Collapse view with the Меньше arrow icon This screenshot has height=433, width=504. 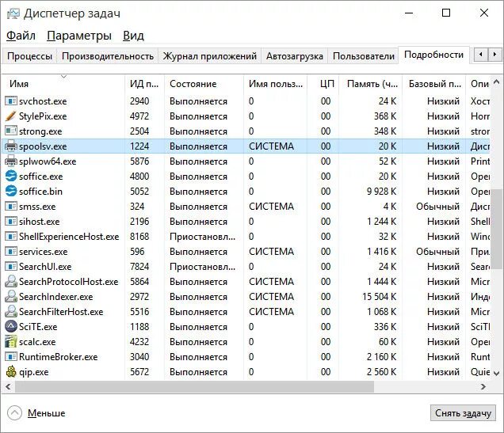click(14, 412)
